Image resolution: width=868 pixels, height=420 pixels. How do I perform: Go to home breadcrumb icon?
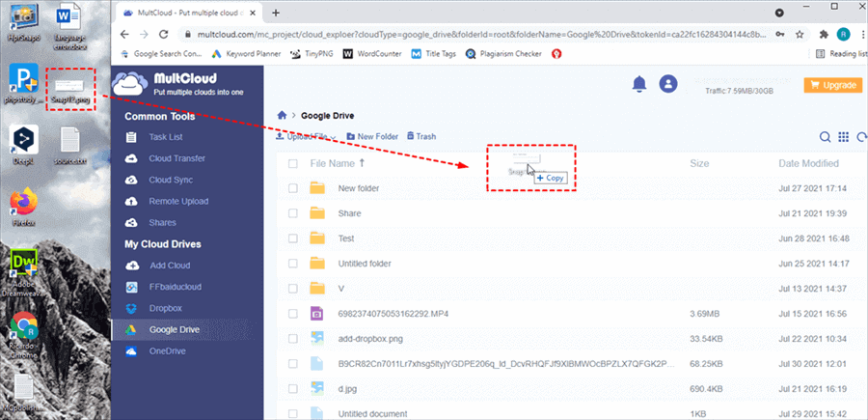[282, 115]
